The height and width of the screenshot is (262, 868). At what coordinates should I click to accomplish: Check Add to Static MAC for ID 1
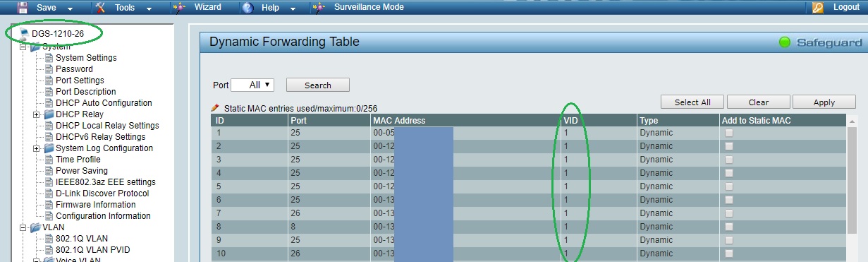(x=729, y=133)
